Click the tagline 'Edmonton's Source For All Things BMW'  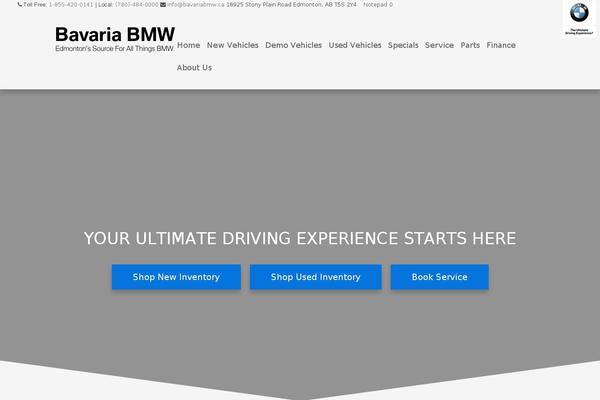(114, 49)
